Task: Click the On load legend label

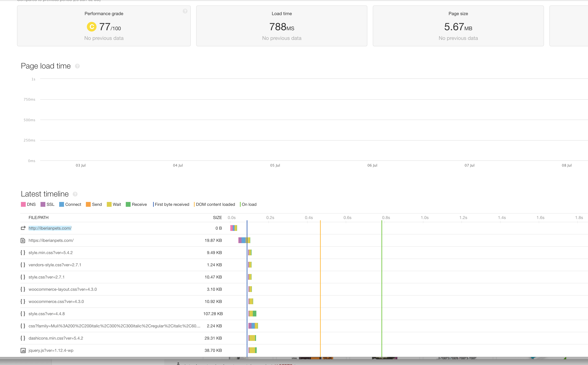Action: [249, 205]
